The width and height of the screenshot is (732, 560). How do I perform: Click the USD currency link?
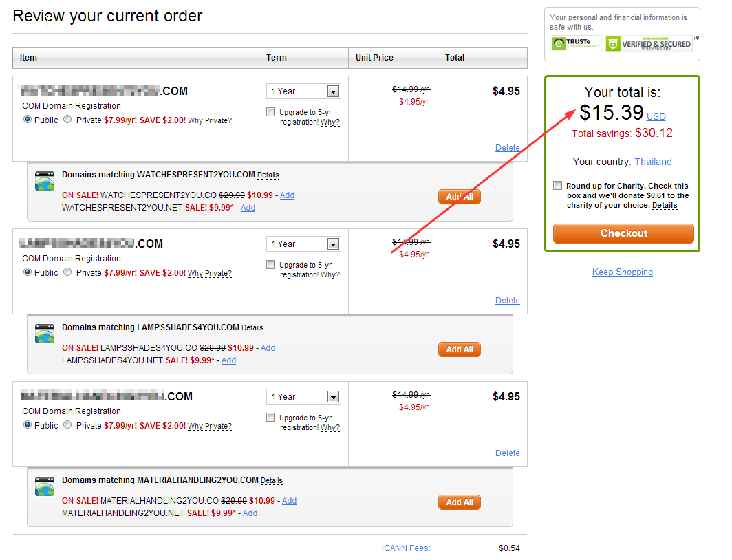tap(656, 117)
